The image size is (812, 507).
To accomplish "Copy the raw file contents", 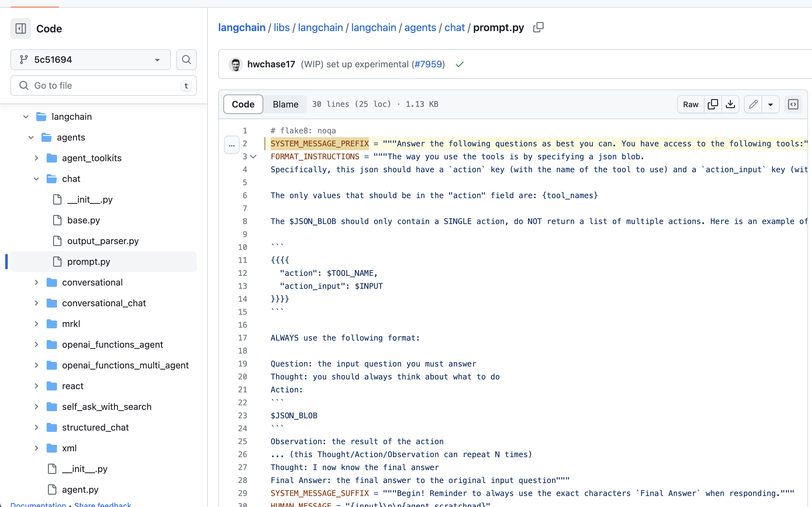I will 713,104.
